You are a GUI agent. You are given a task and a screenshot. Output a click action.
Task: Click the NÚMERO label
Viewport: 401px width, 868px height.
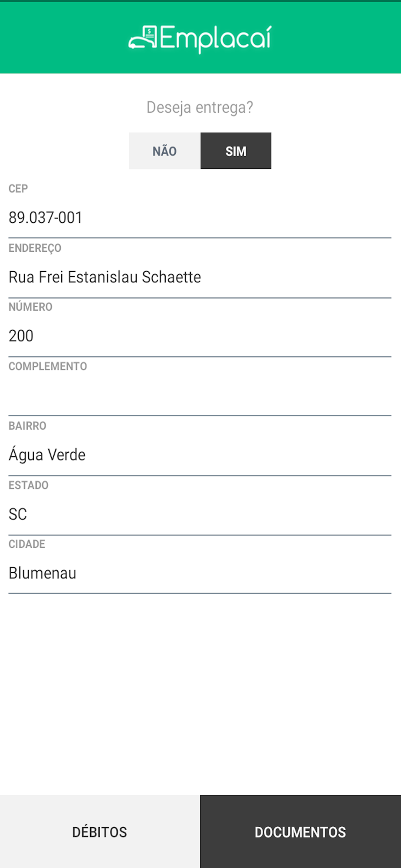pos(30,307)
